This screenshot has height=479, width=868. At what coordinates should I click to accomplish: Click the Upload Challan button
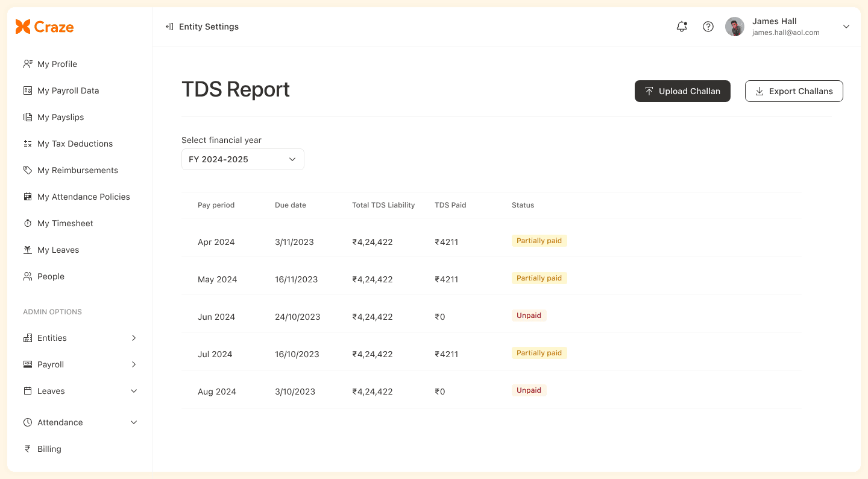pyautogui.click(x=682, y=91)
